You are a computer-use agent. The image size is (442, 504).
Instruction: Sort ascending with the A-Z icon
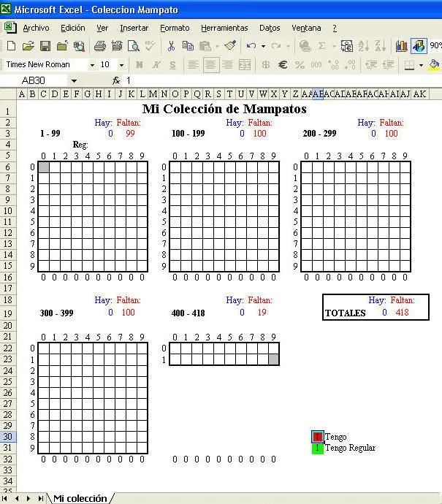(x=364, y=46)
